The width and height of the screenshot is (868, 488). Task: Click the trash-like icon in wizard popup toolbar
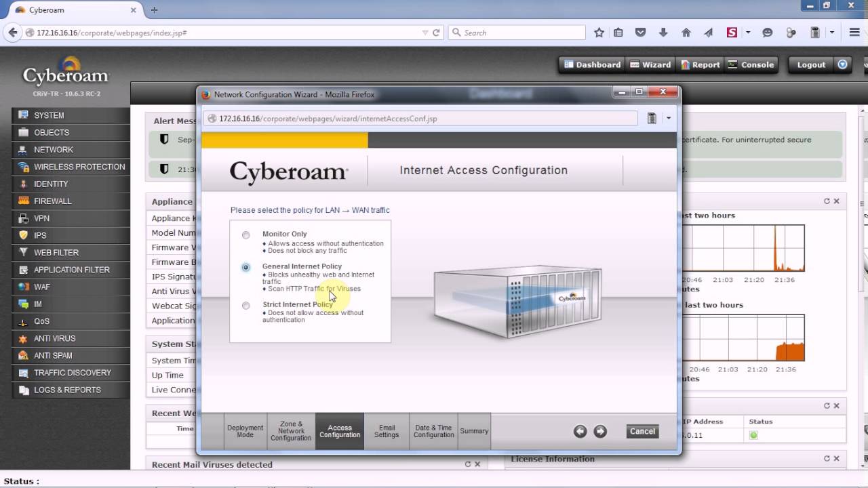(652, 119)
